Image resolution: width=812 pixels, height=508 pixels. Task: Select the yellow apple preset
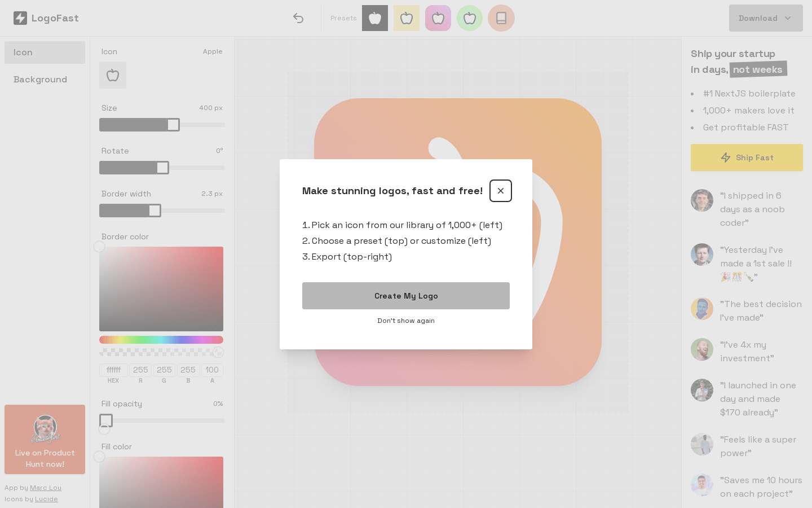click(407, 18)
